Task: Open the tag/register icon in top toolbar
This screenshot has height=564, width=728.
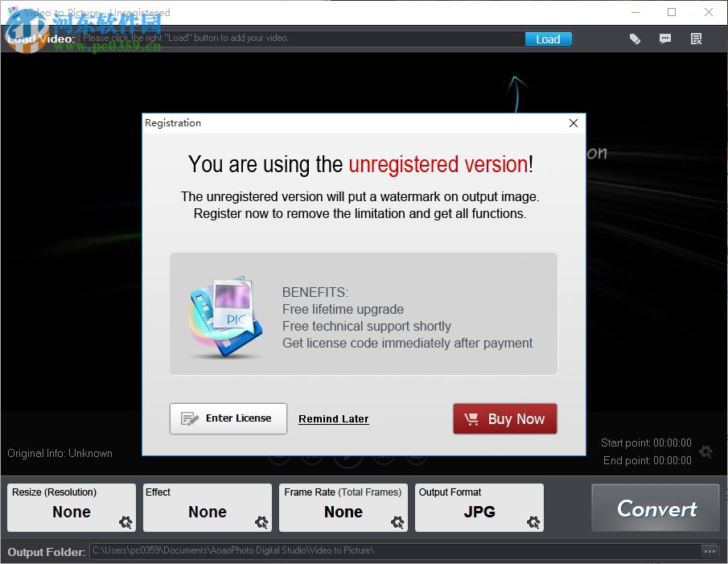Action: [635, 39]
